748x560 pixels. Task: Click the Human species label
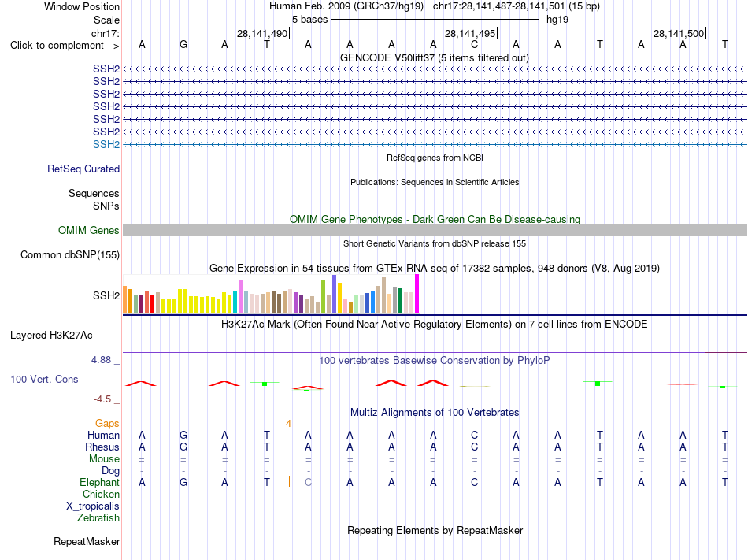(103, 435)
